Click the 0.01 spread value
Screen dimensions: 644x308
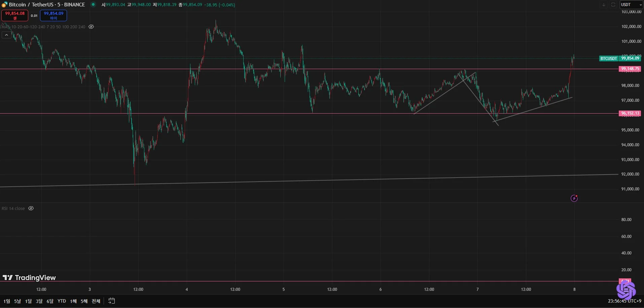[34, 16]
